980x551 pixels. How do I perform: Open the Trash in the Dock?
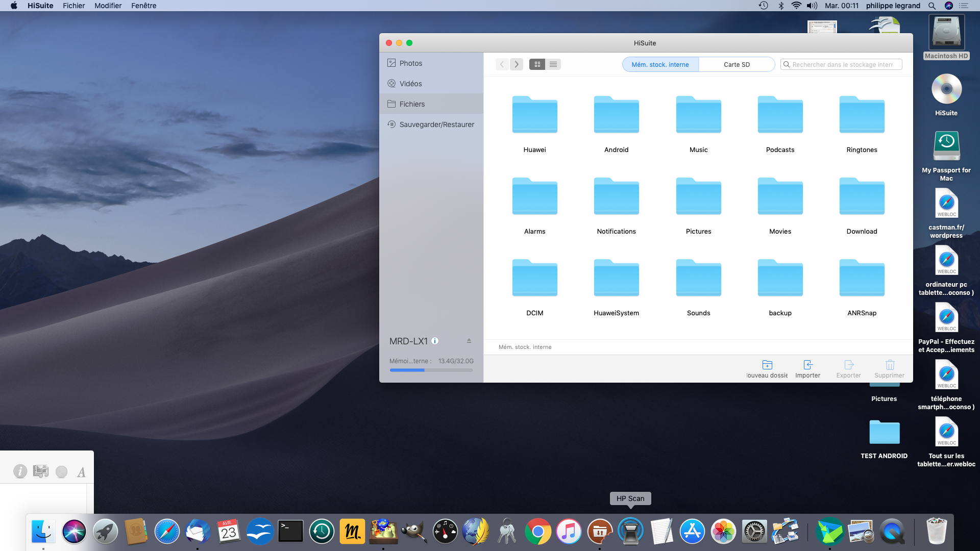[936, 532]
